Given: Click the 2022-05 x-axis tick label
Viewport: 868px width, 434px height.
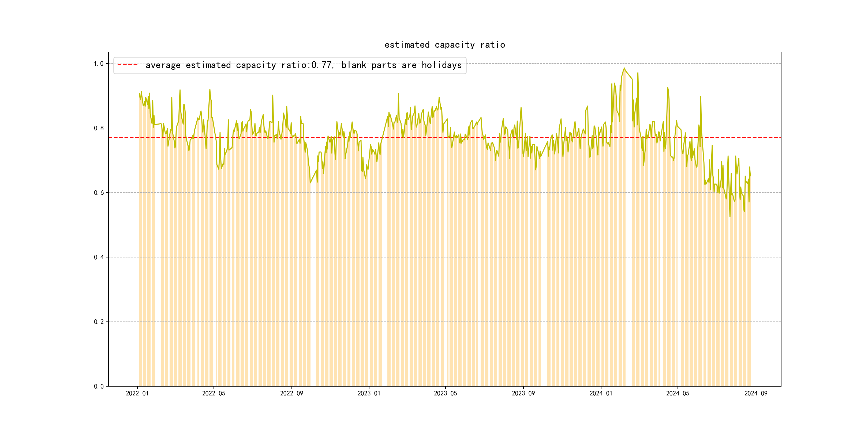Looking at the screenshot, I should [x=214, y=393].
